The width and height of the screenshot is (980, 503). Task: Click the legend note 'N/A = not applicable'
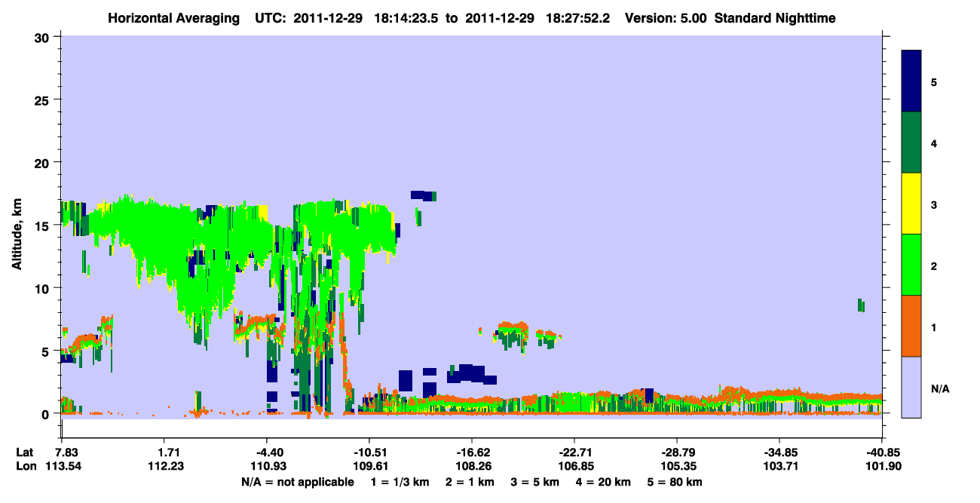point(297,482)
